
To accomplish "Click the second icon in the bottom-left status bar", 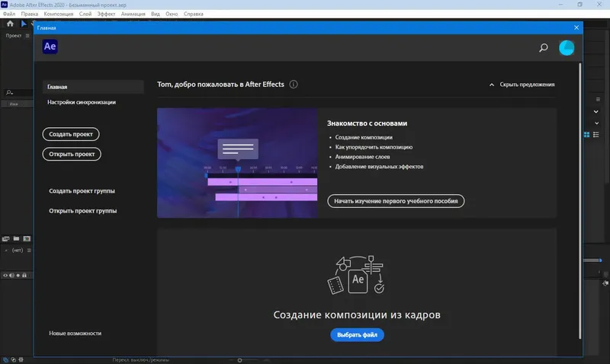I will pyautogui.click(x=13, y=359).
